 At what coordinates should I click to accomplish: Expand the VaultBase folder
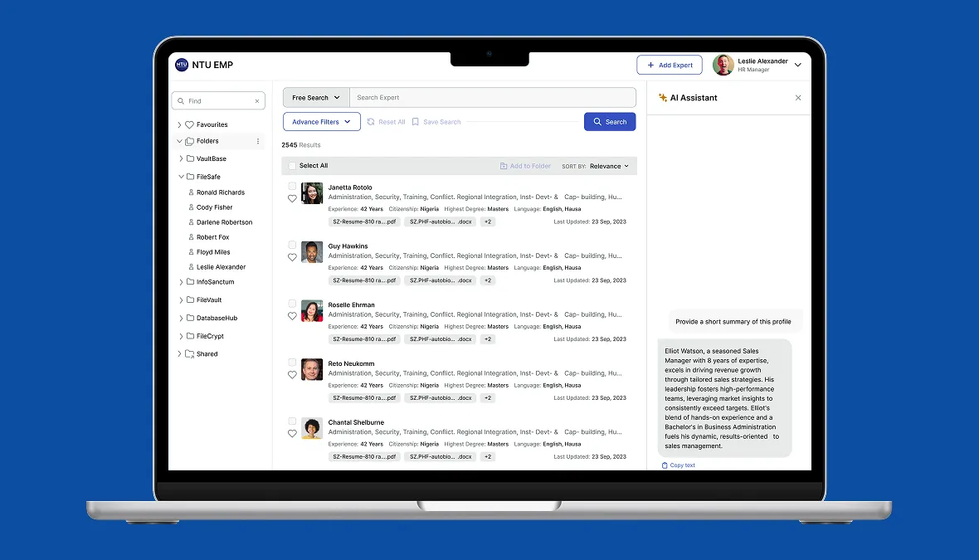pyautogui.click(x=181, y=158)
